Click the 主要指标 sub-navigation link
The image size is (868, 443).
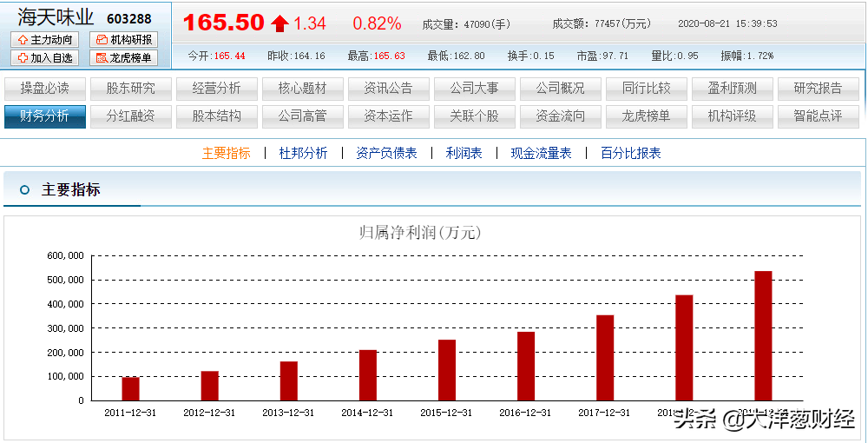coord(226,153)
